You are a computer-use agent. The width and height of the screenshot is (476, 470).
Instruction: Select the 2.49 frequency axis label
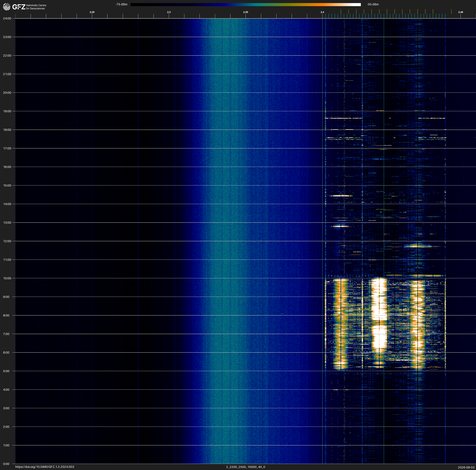coord(460,12)
